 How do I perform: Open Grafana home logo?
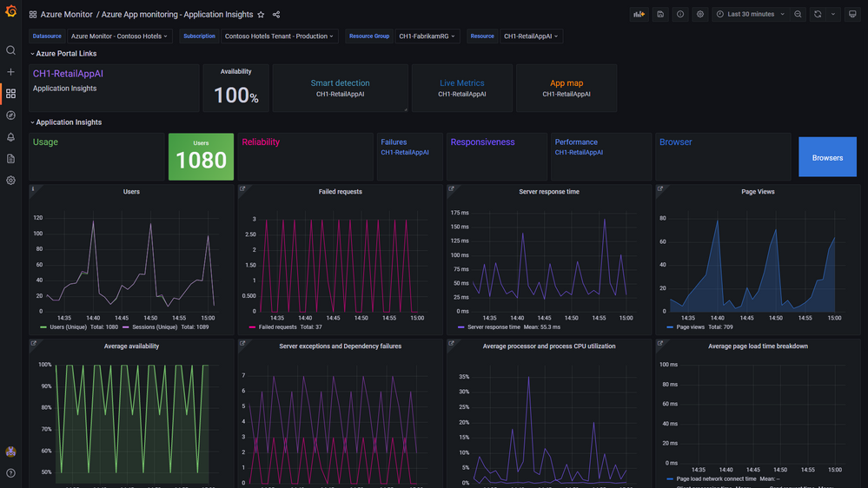[x=10, y=11]
